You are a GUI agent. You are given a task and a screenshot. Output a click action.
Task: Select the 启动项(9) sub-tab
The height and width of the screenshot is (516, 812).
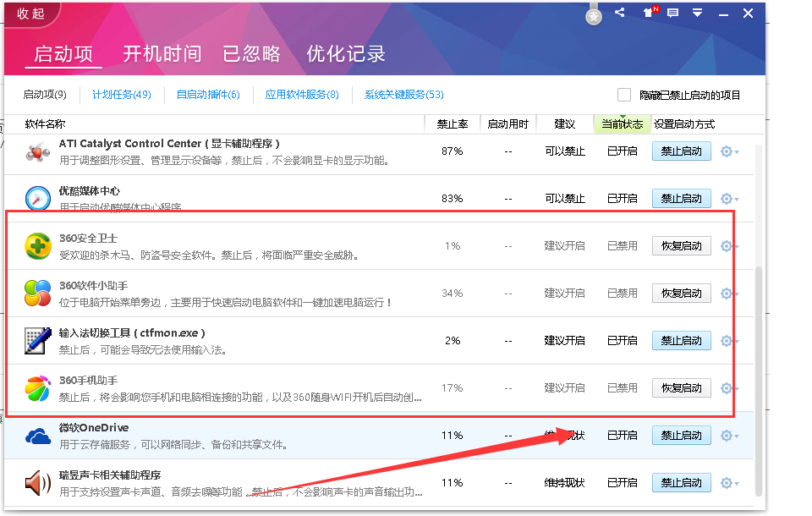[x=45, y=94]
